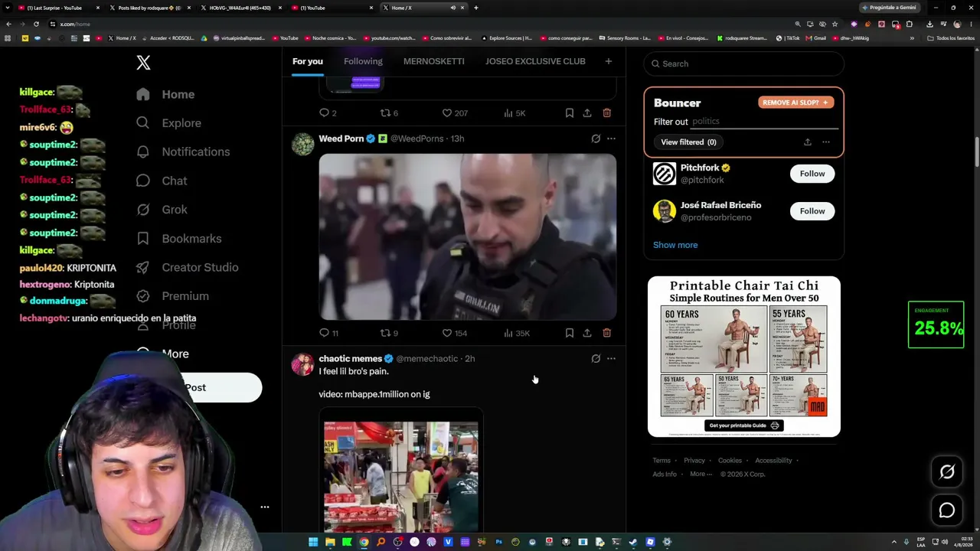
Task: Like the Weed Porn post
Action: coord(455,333)
